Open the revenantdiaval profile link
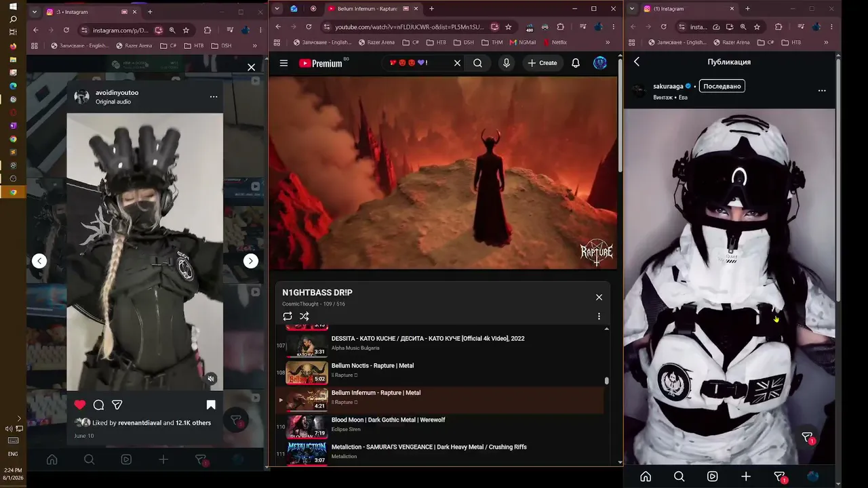868x488 pixels. coord(140,423)
